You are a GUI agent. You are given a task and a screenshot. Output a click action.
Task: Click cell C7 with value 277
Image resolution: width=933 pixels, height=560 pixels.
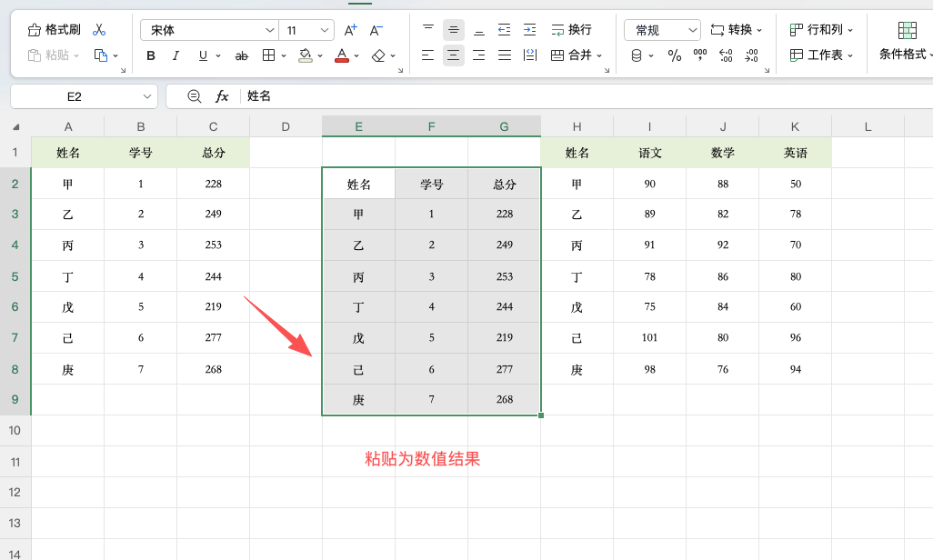point(213,338)
